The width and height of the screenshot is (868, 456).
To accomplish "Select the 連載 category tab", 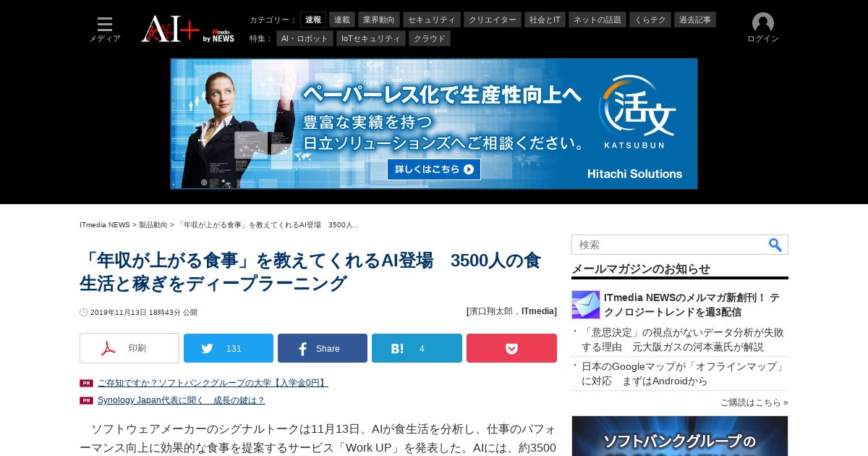I will tap(342, 20).
